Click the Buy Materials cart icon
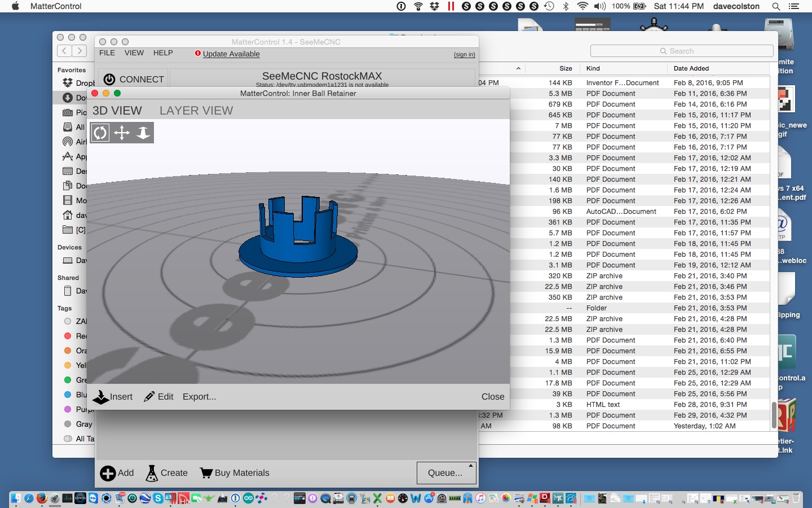This screenshot has height=508, width=812. pyautogui.click(x=206, y=473)
